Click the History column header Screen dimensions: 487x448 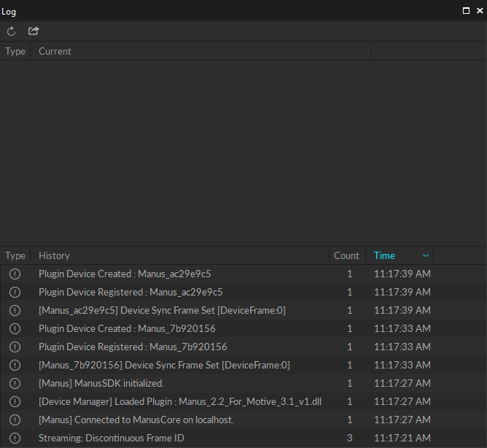point(54,256)
